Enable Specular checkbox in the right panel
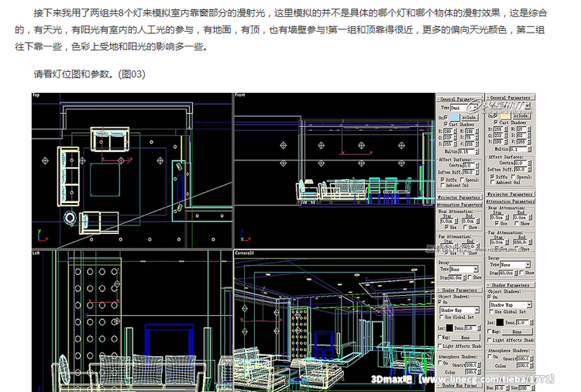This screenshot has width=581, height=392. pos(513,177)
